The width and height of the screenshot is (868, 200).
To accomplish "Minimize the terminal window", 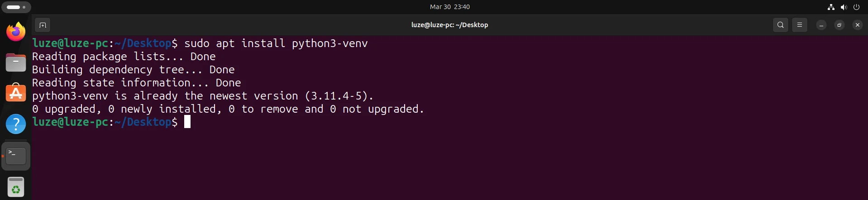I will (x=821, y=25).
